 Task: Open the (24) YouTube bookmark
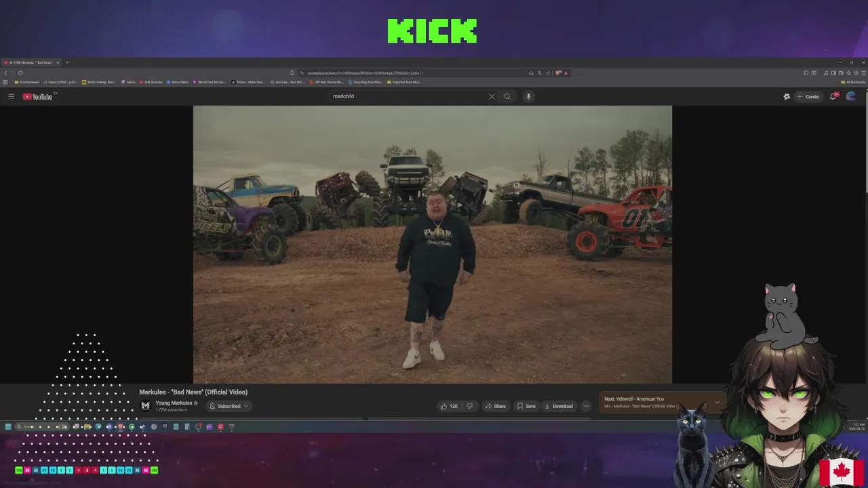pos(151,82)
